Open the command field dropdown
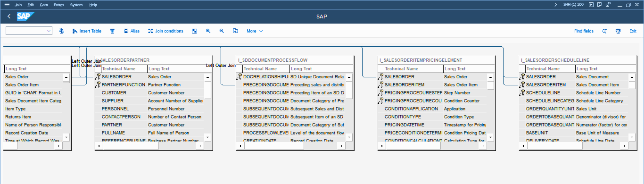Viewport: 644px width, 184px height. 49,31
